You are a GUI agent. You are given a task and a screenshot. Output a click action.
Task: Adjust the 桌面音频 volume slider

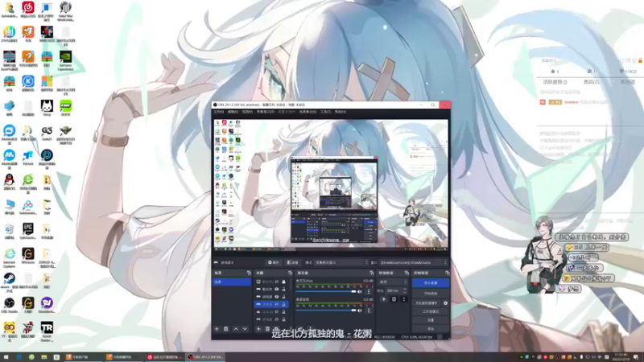pyautogui.click(x=326, y=311)
